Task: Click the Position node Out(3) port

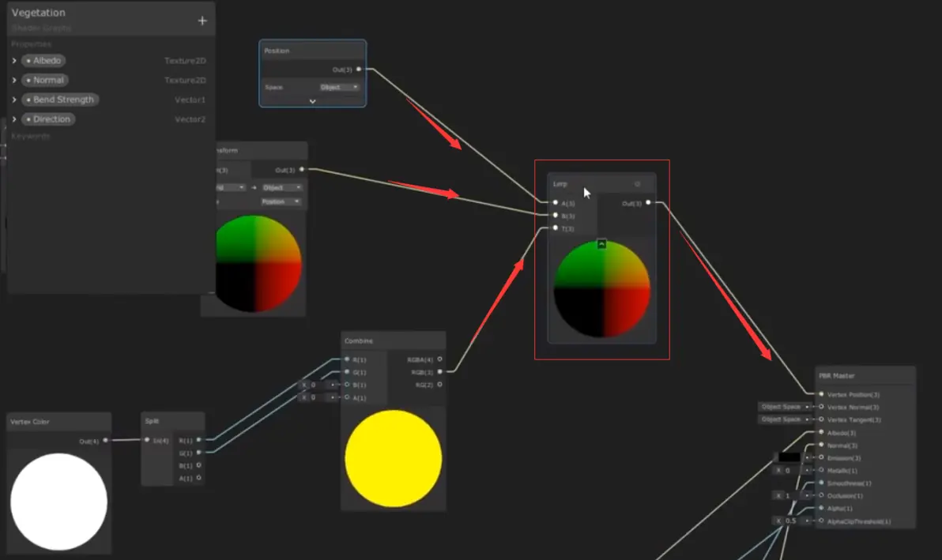Action: point(359,69)
